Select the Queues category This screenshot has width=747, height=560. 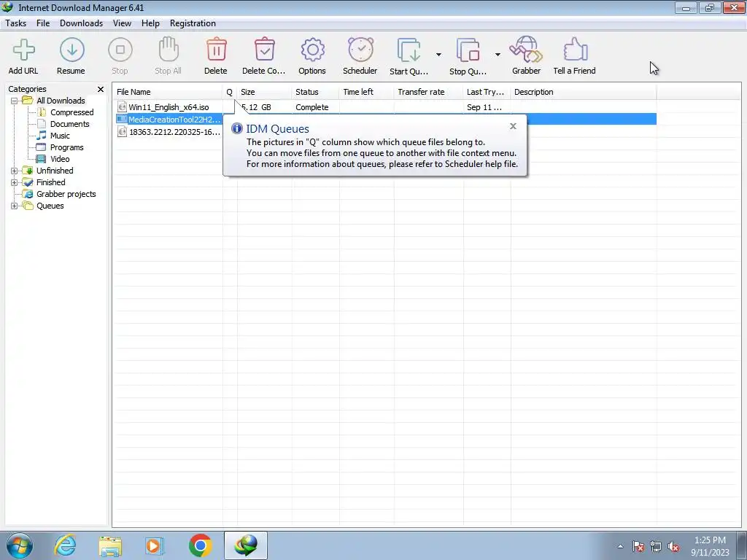[x=50, y=206]
